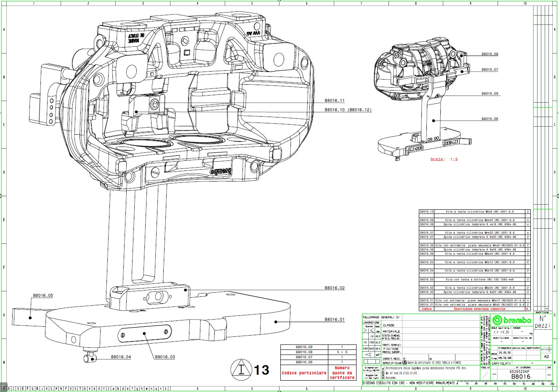Click the 'Scala: 1:3' red text
Image resolution: width=559 pixels, height=392 pixels.
coord(444,160)
